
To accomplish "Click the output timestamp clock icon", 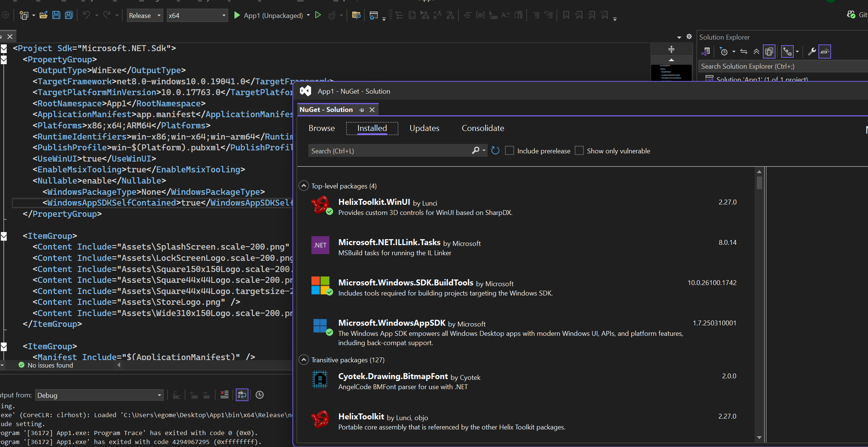I will pyautogui.click(x=260, y=395).
